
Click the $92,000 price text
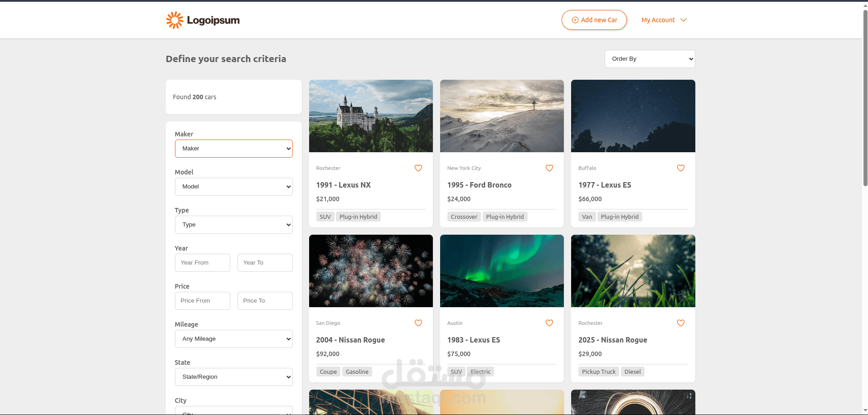328,354
